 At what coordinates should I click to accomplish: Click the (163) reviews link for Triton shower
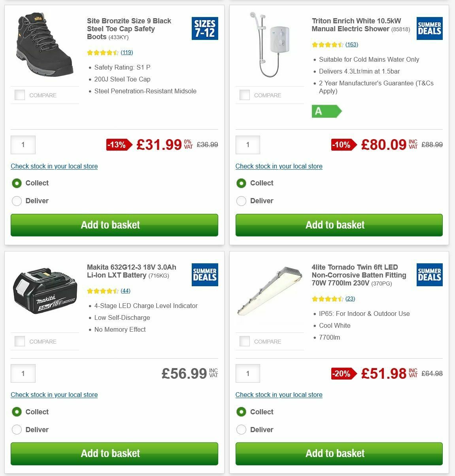(351, 44)
